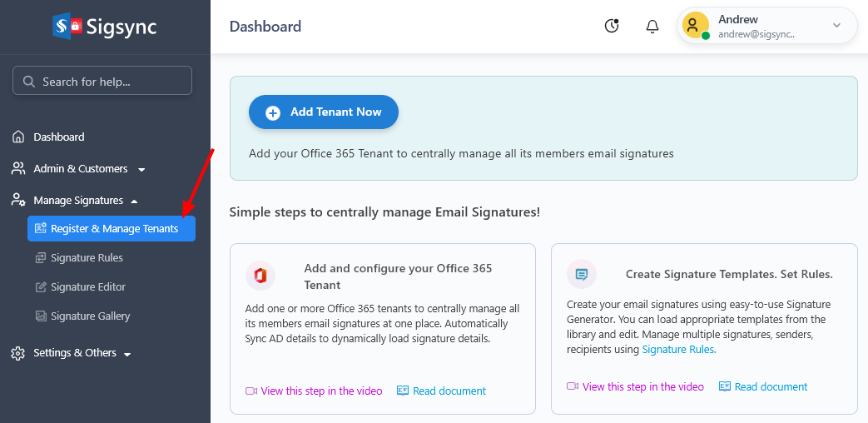Screen dimensions: 868x423
Task: Click the Settings & Others gear icon
Action: 18,353
